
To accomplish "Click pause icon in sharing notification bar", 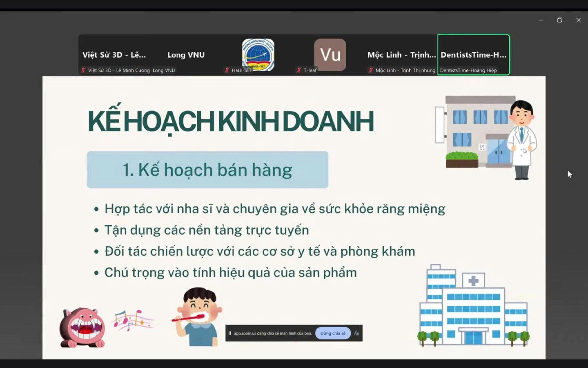I will (x=230, y=333).
